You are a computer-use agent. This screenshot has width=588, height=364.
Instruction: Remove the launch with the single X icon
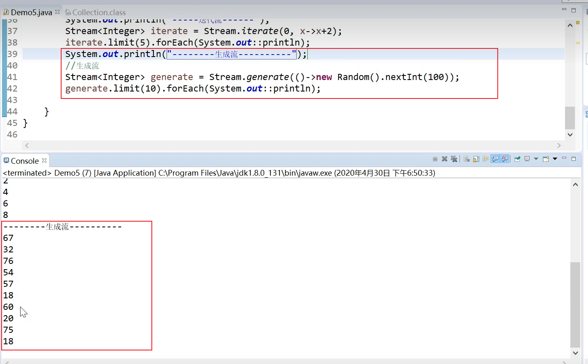[444, 159]
